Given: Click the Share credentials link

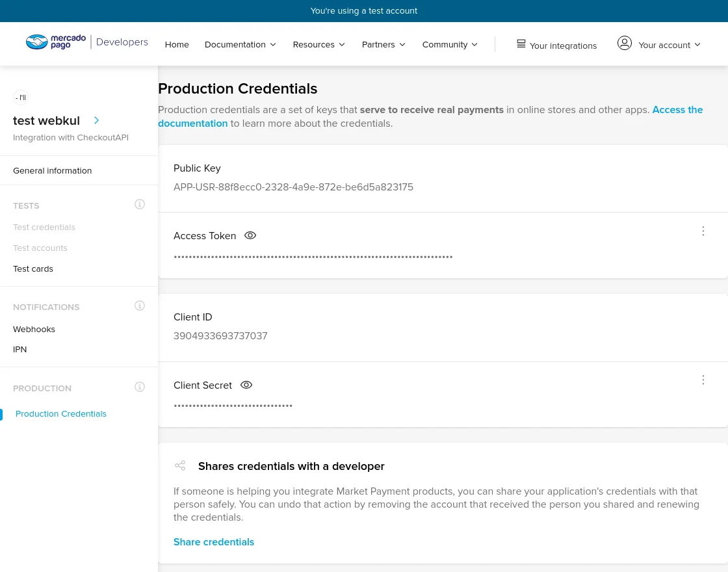Looking at the screenshot, I should 213,541.
